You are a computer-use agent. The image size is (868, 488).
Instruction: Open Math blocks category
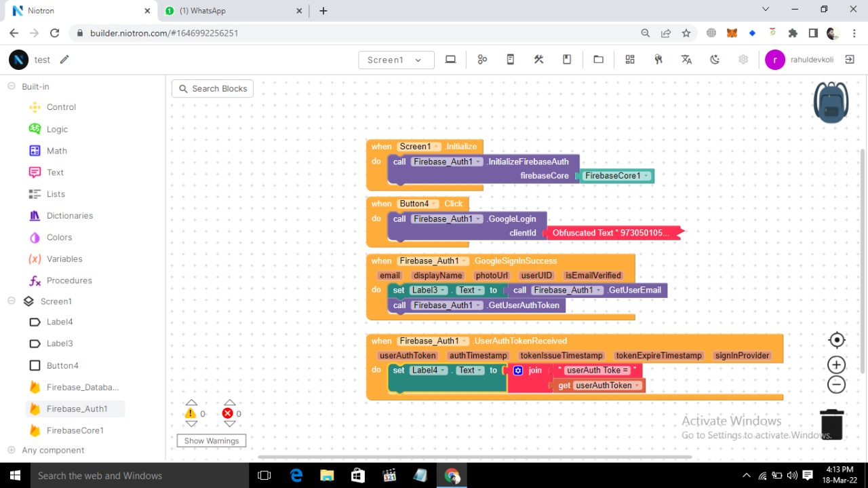click(x=57, y=151)
